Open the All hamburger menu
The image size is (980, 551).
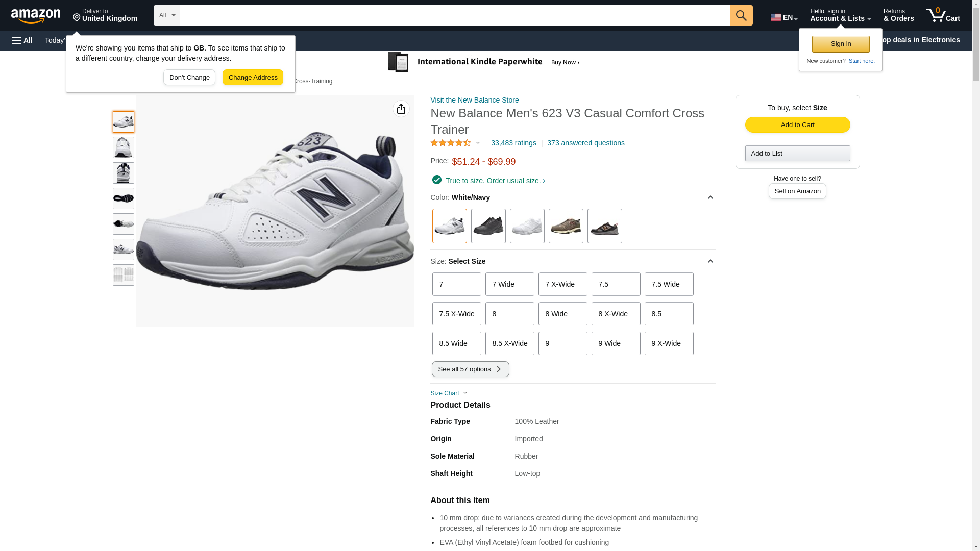pyautogui.click(x=22, y=40)
